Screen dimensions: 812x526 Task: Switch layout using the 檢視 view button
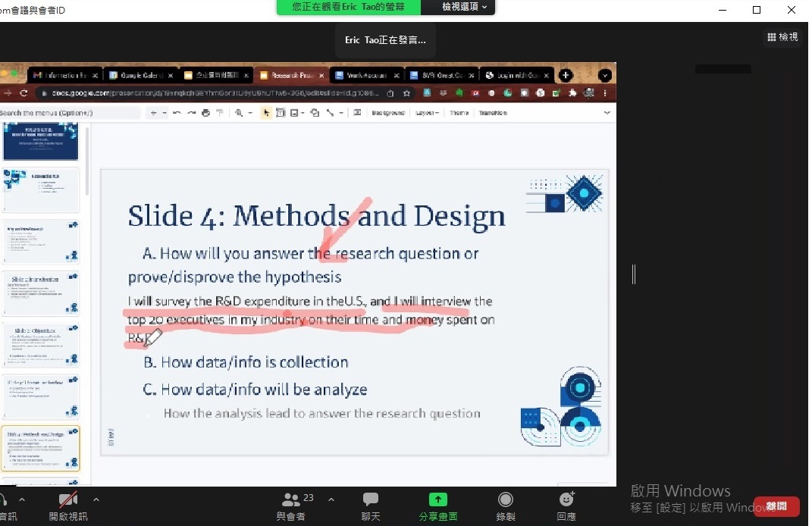click(782, 36)
